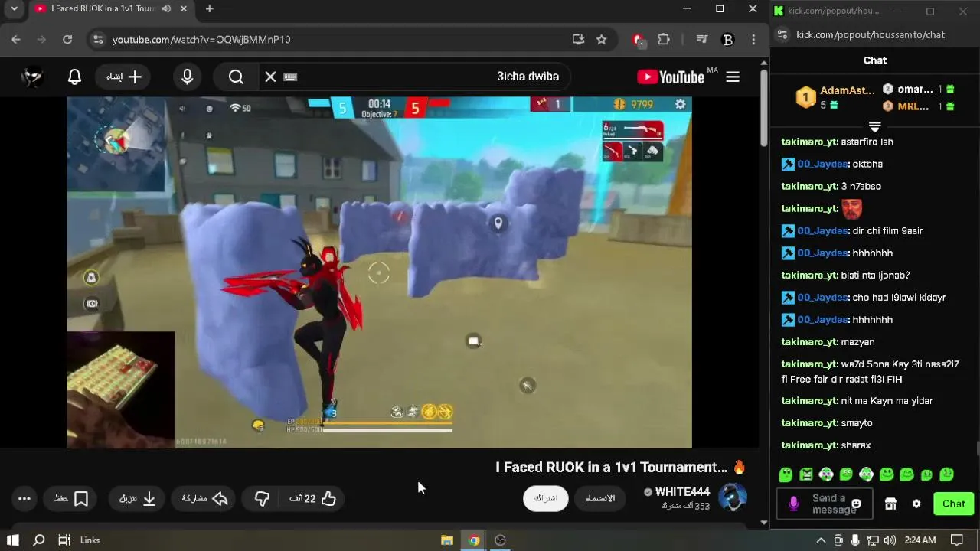Click takimaro_yt's face emote message
Screen dimensions: 980x551
pyautogui.click(x=852, y=208)
